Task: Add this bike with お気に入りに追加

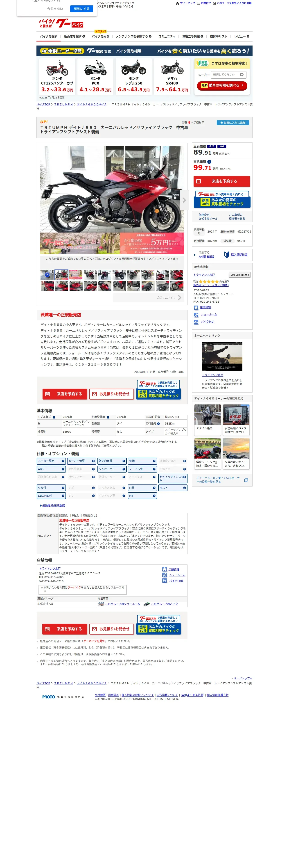Action: coord(233,123)
